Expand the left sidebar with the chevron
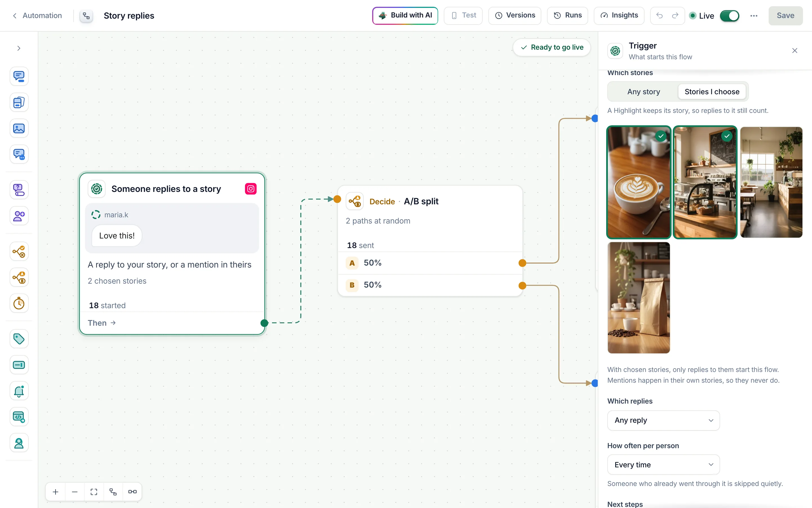The image size is (812, 508). click(x=19, y=48)
